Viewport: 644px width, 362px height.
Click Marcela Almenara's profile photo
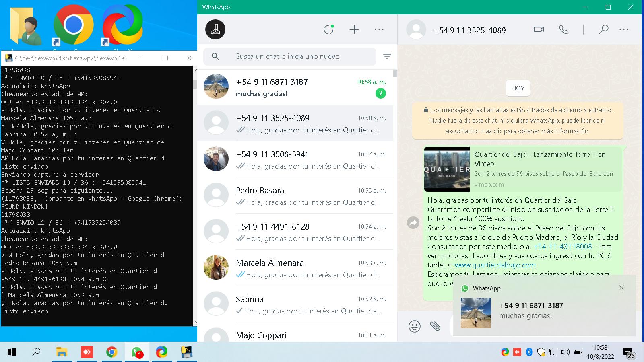[x=216, y=267]
